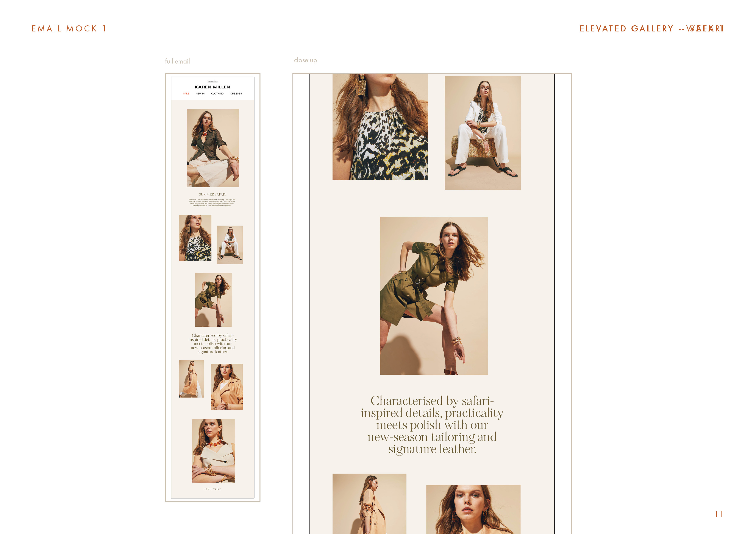The height and width of the screenshot is (534, 756).
Task: Select DRESSES in the email navigation
Action: tap(236, 94)
